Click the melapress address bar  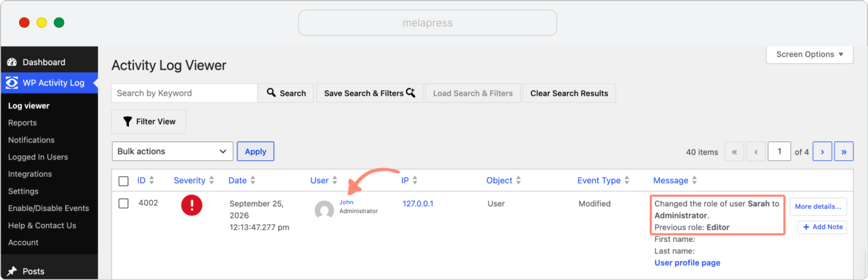[427, 22]
